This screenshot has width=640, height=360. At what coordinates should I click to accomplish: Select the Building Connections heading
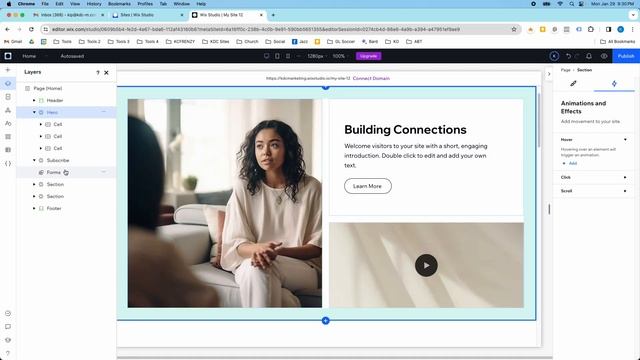tap(405, 130)
